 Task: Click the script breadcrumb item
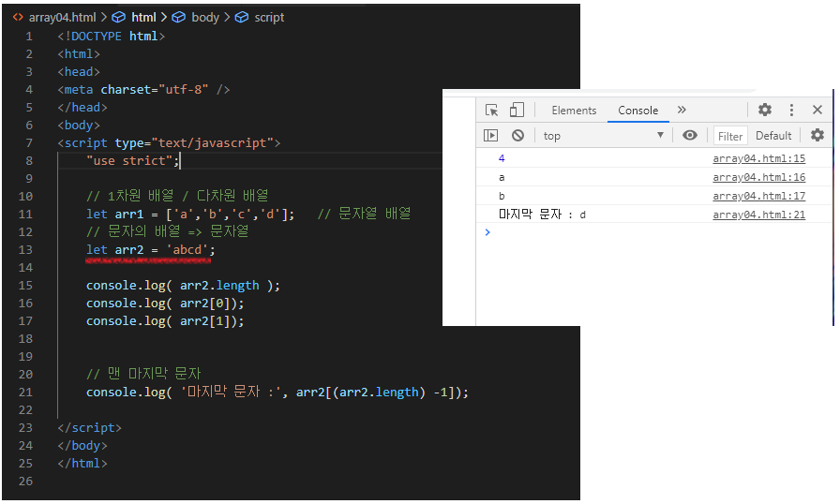[269, 17]
